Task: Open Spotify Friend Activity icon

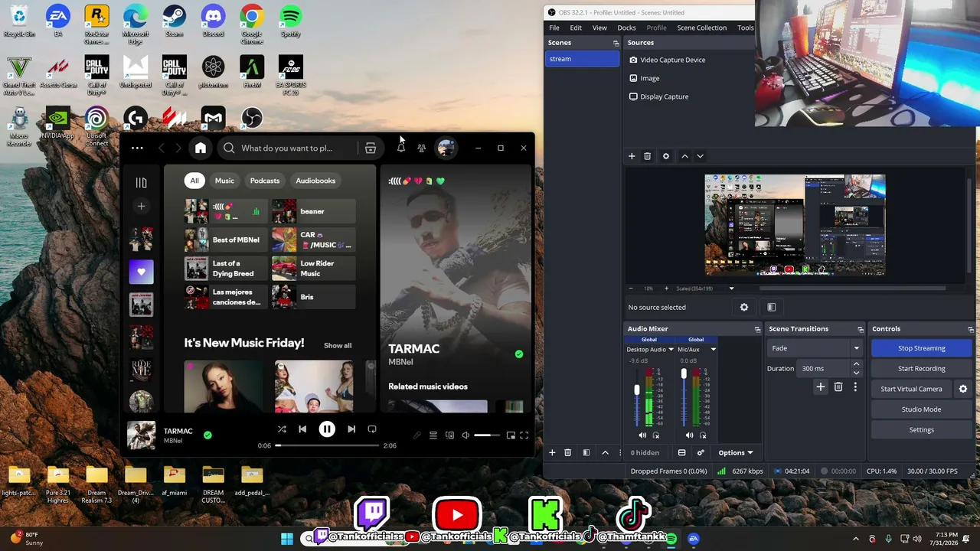Action: [421, 148]
